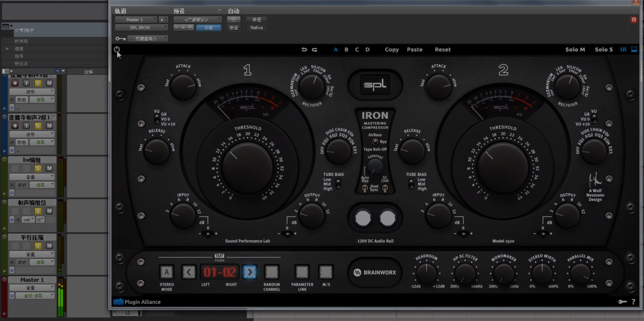
Task: Open the preset dropdown showing <厂家默认>
Action: tap(197, 19)
